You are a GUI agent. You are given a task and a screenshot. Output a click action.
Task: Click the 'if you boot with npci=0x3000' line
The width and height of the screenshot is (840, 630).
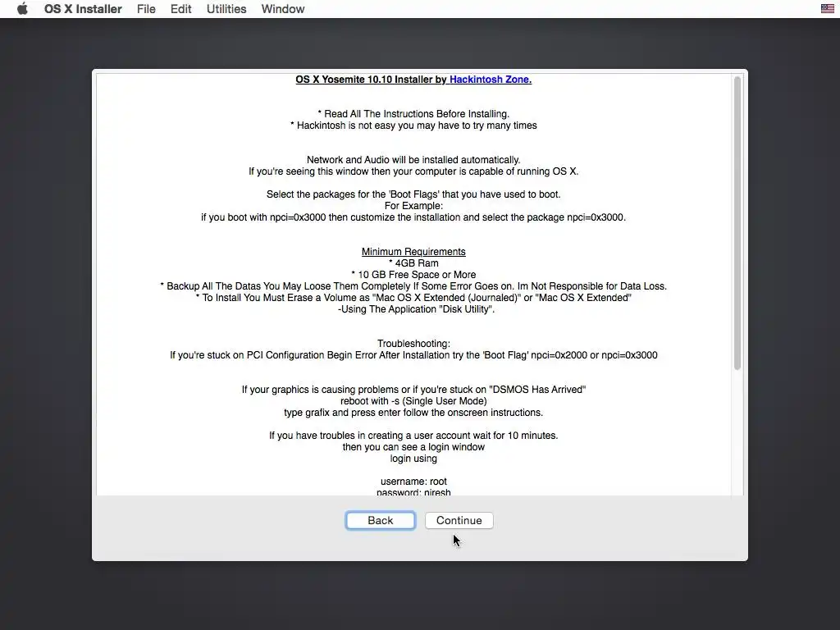pyautogui.click(x=413, y=217)
